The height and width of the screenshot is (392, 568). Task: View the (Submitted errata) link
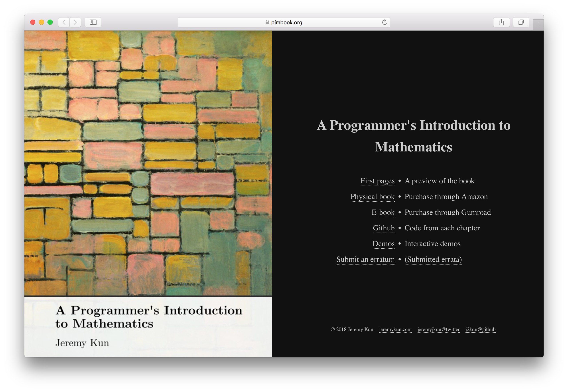click(x=433, y=260)
